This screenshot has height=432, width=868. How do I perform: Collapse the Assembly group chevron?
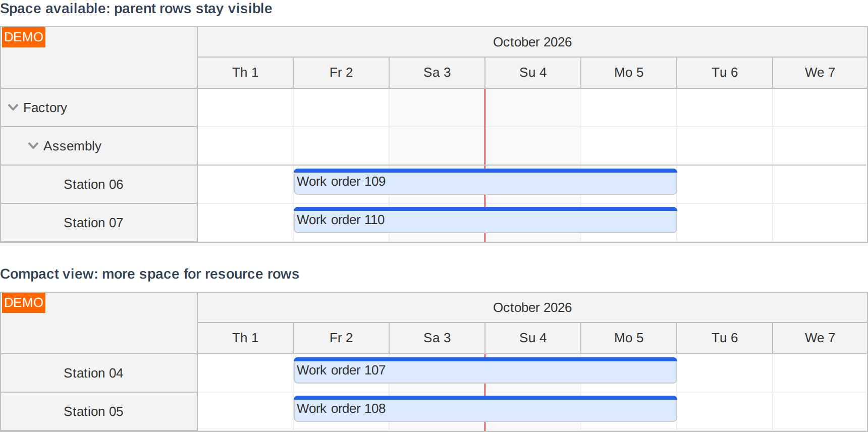(33, 146)
